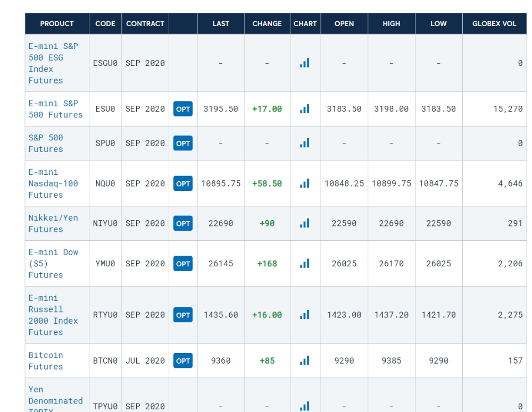Viewport: 532px width, 412px height.
Task: Click Globex volume 291
Action: (x=515, y=223)
